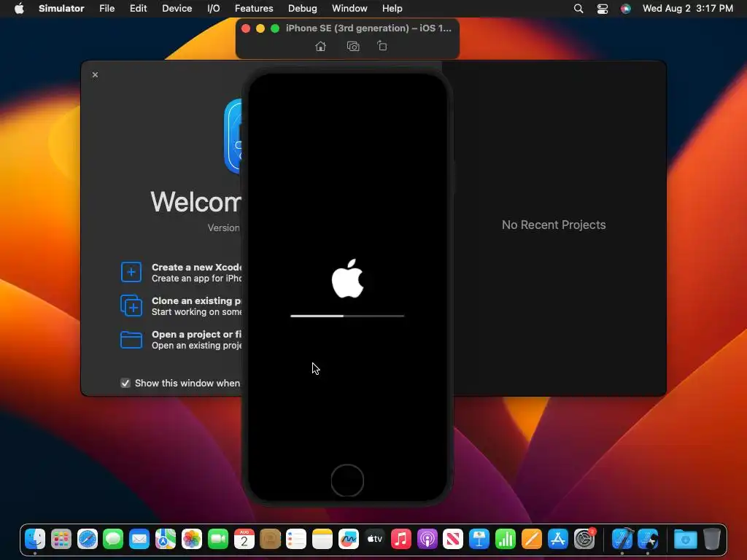Click Open a project or file text

[196, 334]
